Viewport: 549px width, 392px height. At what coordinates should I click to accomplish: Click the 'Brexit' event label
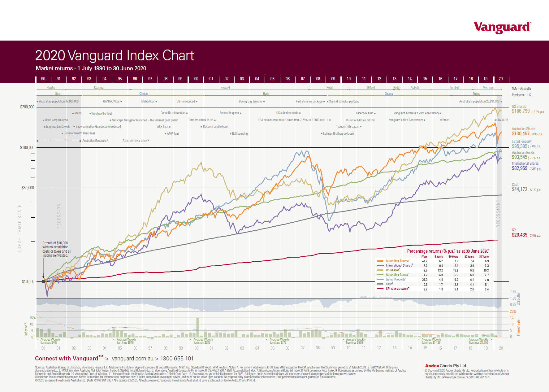click(x=446, y=120)
